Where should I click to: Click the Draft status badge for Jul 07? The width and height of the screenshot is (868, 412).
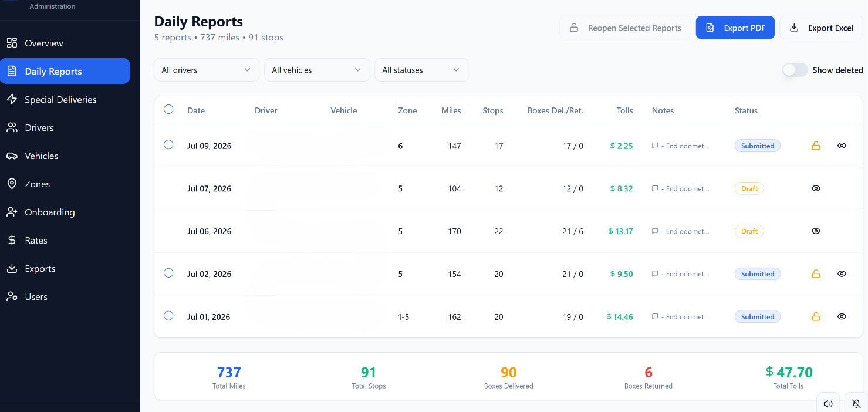click(749, 189)
